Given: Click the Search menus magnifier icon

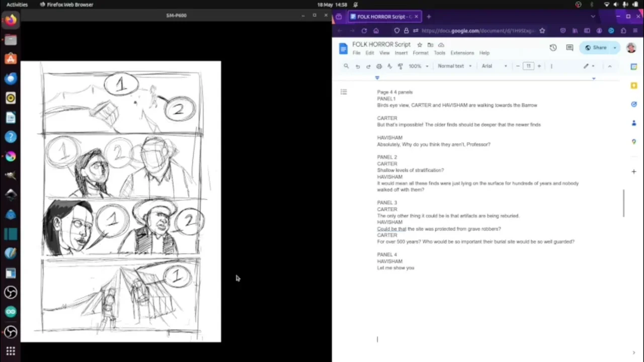Looking at the screenshot, I should tap(346, 66).
